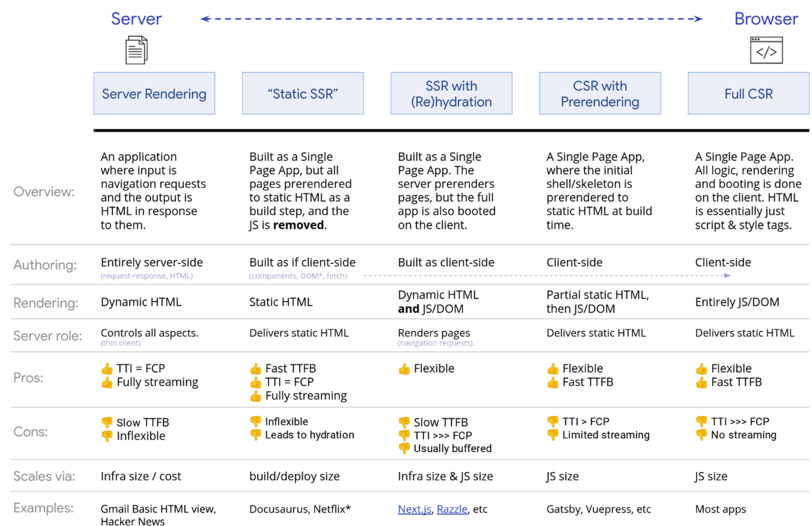This screenshot has width=812, height=526.
Task: Click thumbs-down icon next to Usually buffered
Action: pyautogui.click(x=404, y=448)
